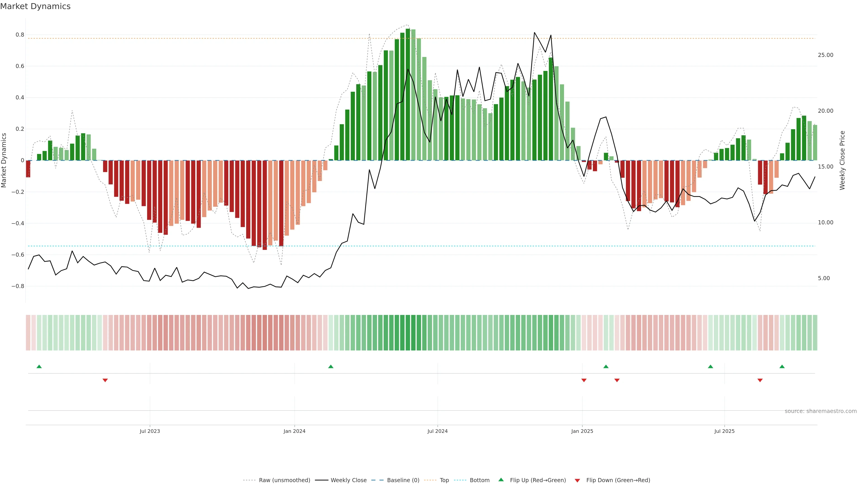Click the rightmost green flip-up triangle marker
Screen dimensions: 868x488
(782, 366)
